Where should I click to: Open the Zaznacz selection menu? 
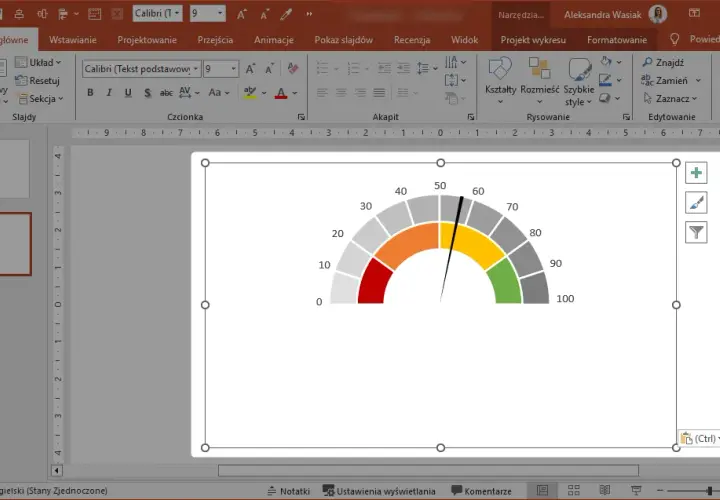point(670,98)
